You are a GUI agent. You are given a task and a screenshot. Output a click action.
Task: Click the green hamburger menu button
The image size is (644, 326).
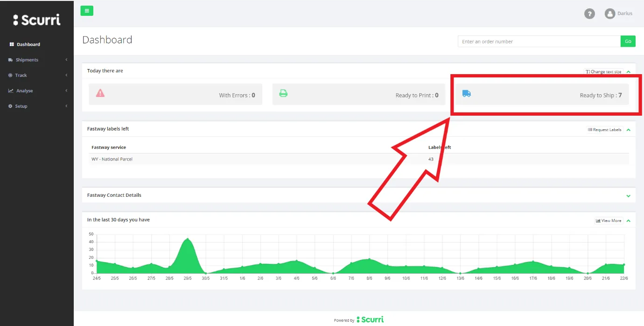(87, 11)
